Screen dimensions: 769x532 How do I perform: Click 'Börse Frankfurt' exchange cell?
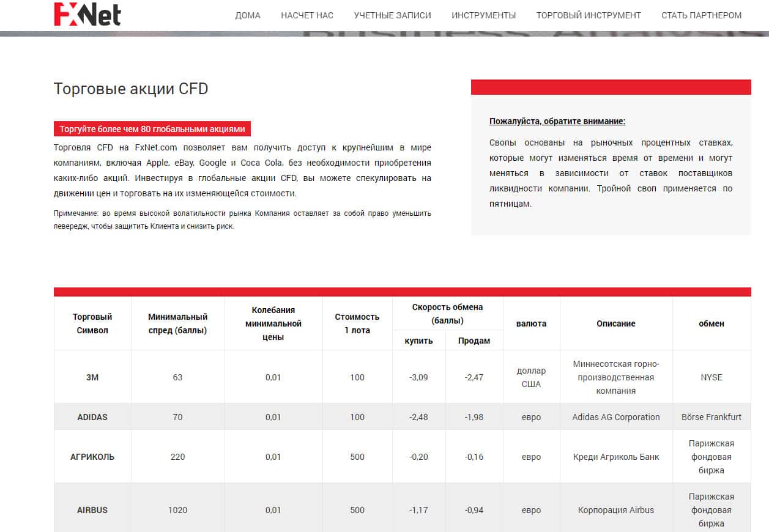pyautogui.click(x=711, y=417)
